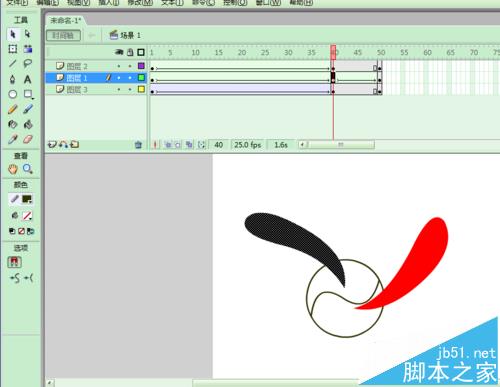Select the Subselection tool

tap(28, 34)
